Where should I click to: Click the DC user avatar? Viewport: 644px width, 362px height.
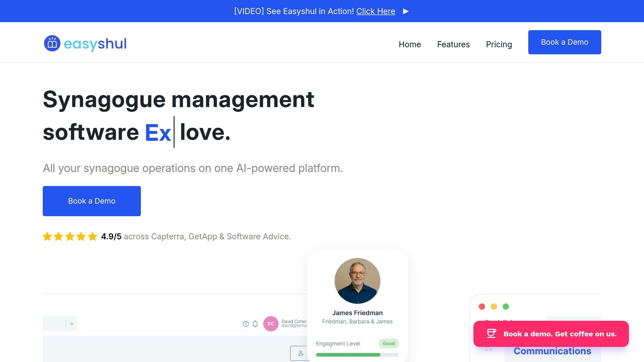pyautogui.click(x=271, y=324)
